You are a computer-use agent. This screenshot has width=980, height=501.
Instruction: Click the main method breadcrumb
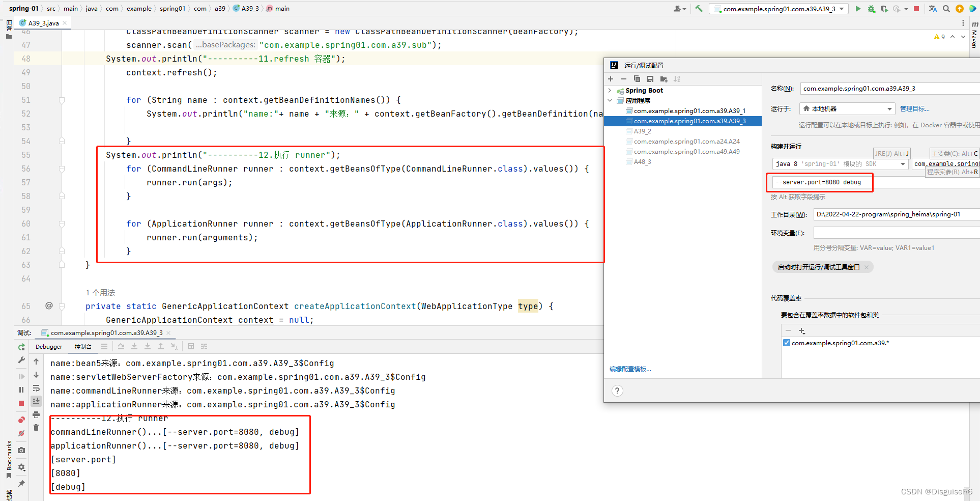pyautogui.click(x=278, y=9)
